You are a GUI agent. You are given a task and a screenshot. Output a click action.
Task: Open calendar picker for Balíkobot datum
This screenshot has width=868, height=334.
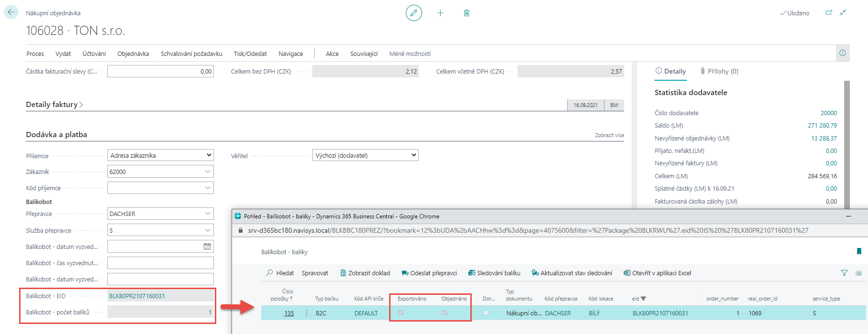pos(207,247)
